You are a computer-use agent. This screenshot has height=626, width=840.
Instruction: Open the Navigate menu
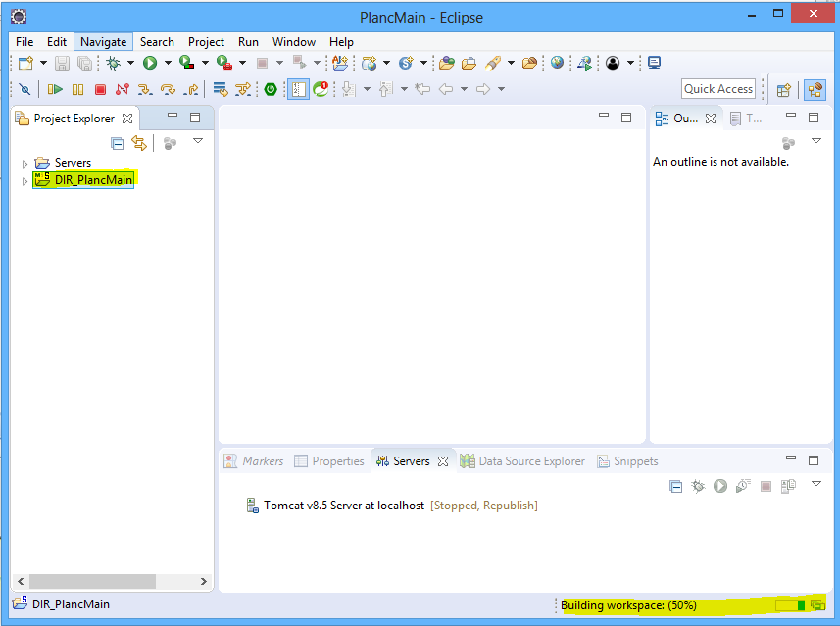point(103,42)
